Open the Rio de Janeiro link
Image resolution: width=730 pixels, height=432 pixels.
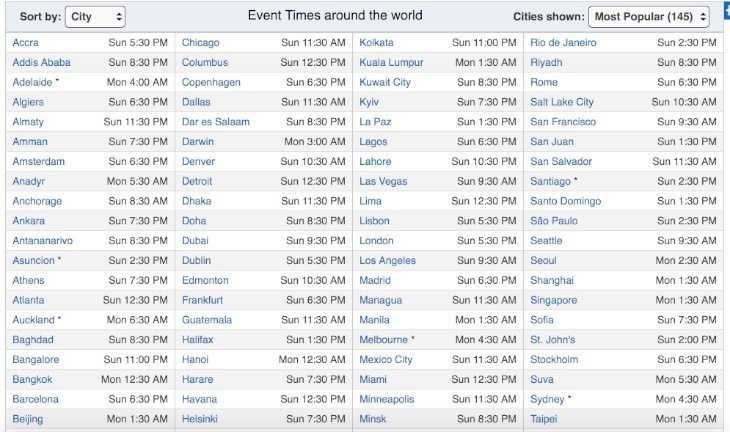tap(563, 42)
